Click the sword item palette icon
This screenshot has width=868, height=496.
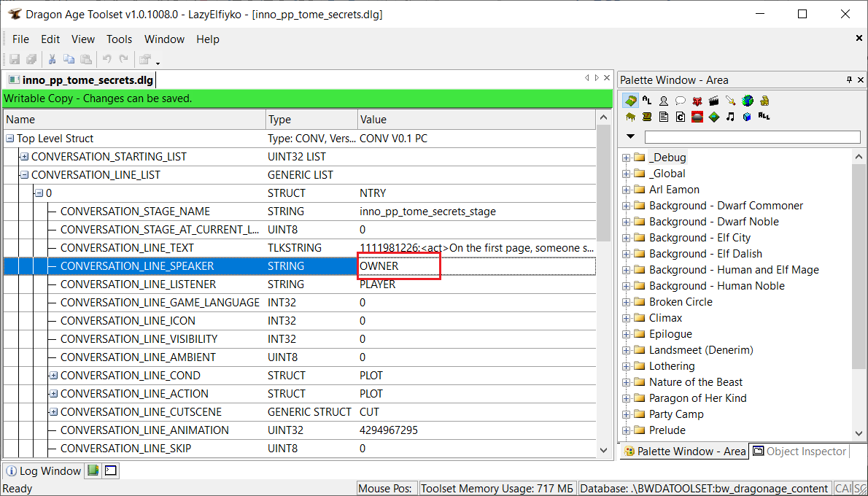point(730,101)
